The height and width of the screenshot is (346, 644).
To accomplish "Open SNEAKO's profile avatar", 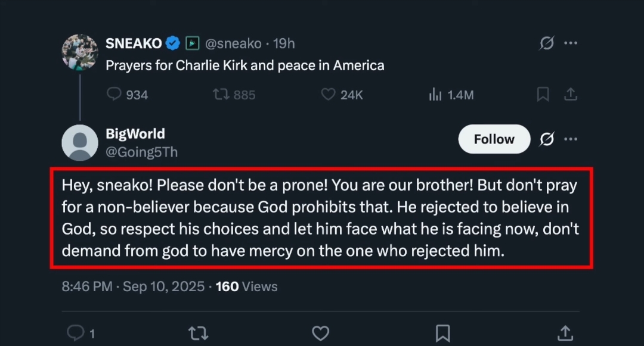I will pos(80,52).
